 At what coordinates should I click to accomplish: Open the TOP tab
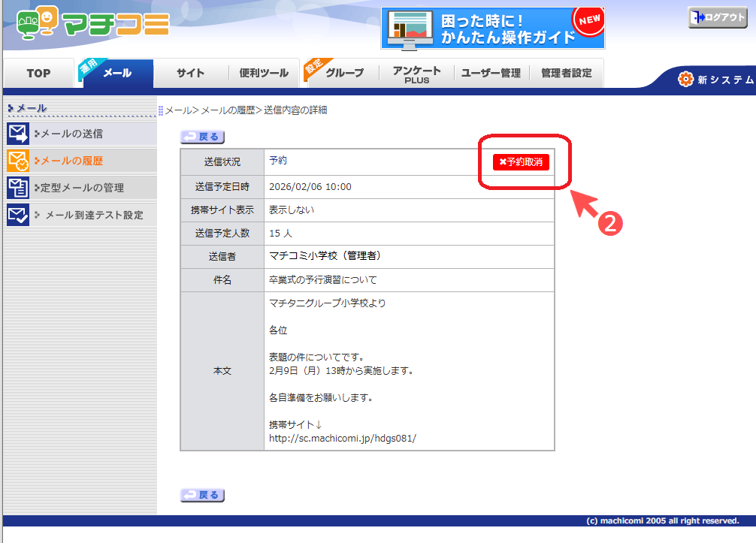(38, 74)
